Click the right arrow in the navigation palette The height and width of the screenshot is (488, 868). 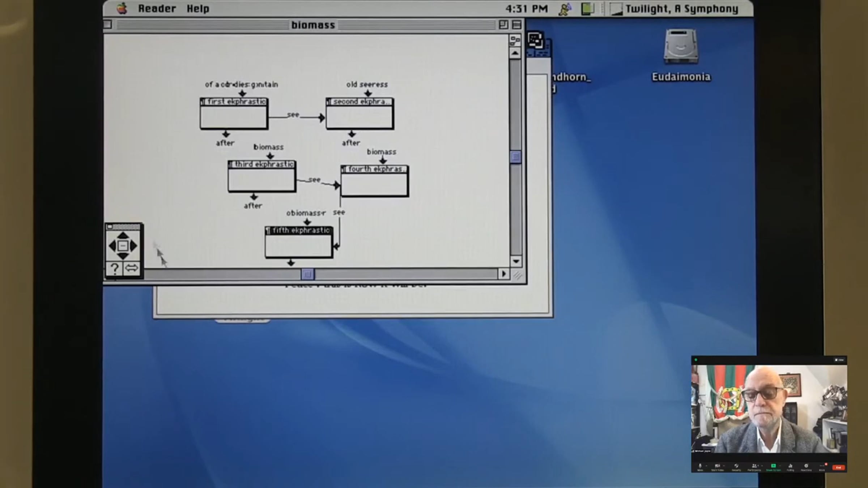(134, 246)
